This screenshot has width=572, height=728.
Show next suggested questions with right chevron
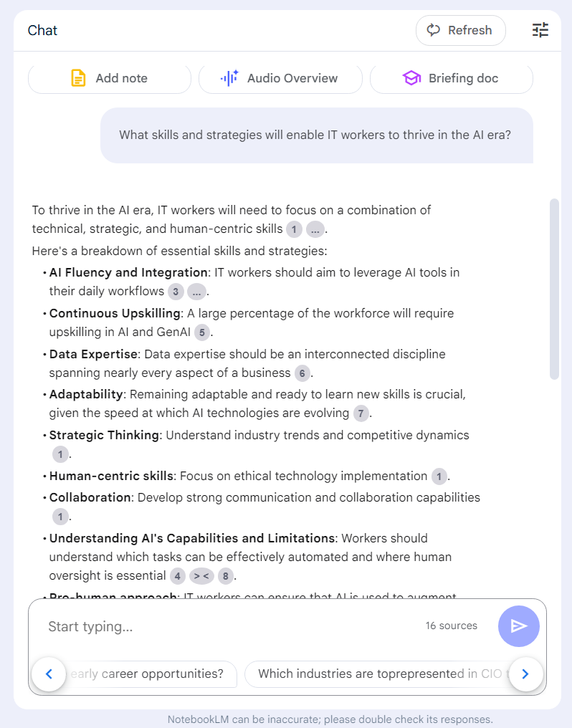[525, 674]
